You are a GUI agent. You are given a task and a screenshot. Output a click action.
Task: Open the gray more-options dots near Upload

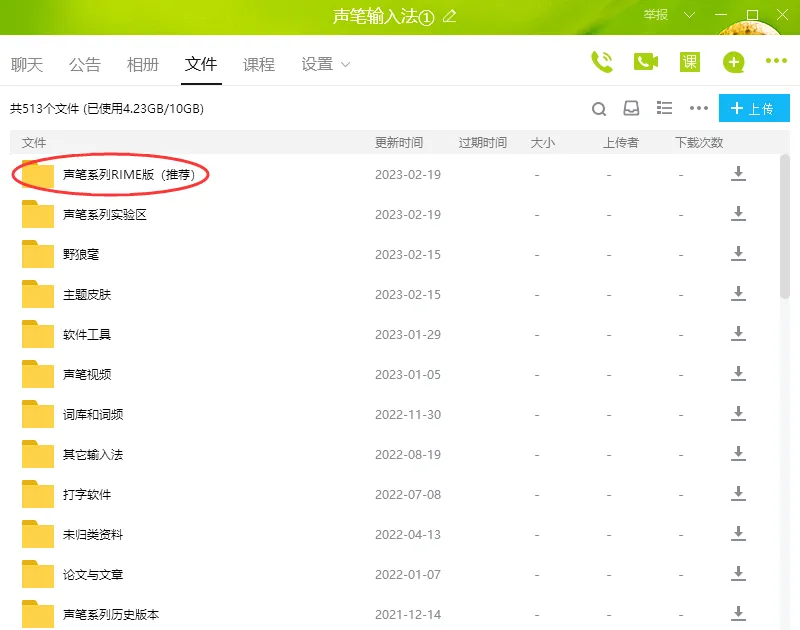tap(699, 108)
